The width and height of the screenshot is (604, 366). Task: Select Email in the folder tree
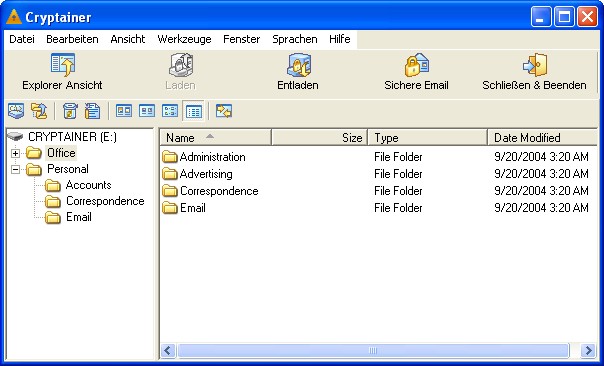[79, 217]
